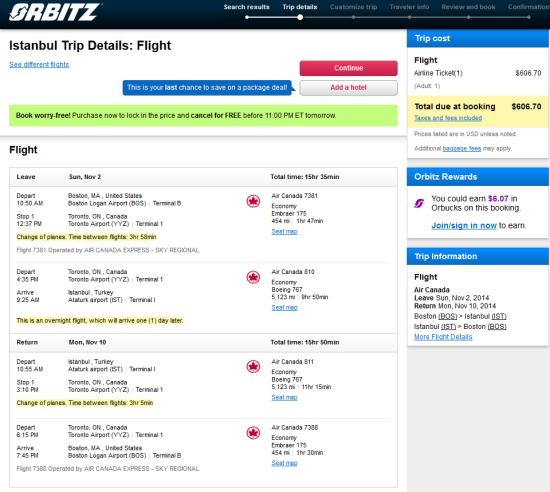
Task: Click Air Canada logo for flight 7381
Action: (253, 201)
